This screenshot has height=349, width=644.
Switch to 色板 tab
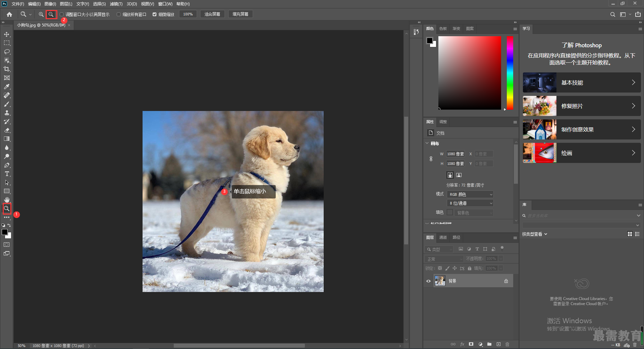pos(443,29)
